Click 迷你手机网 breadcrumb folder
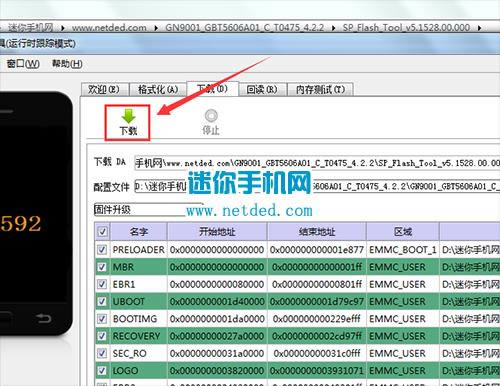This screenshot has height=386, width=500. tap(31, 28)
